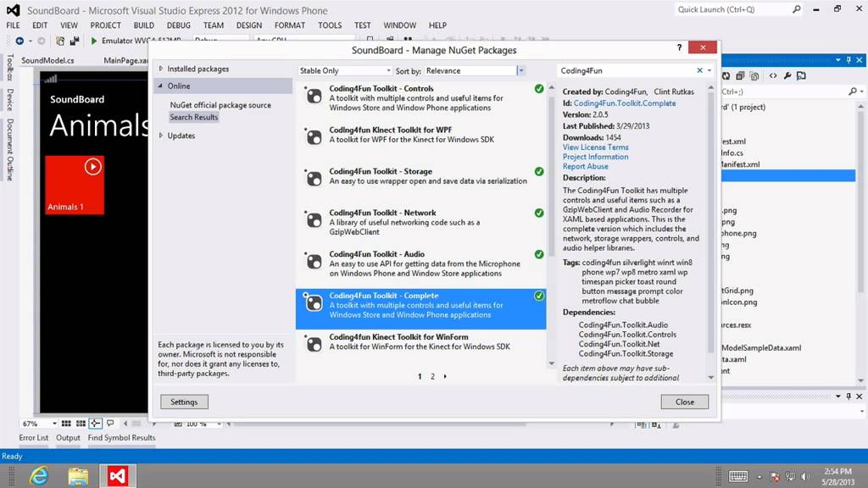Click the Refresh icon in Solution Explorer
868x488 pixels.
point(726,75)
